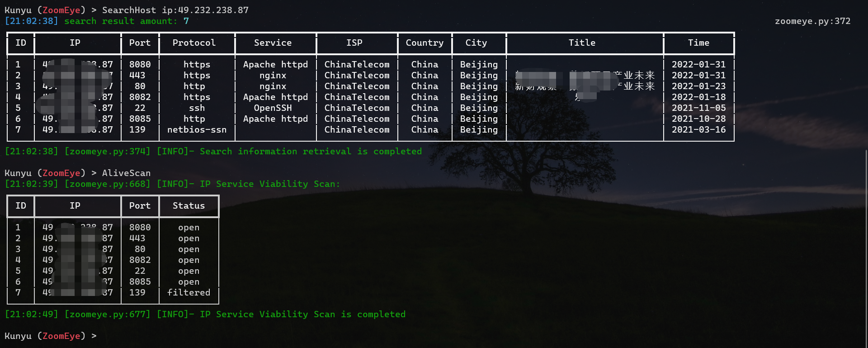Click the 'City' column header
Viewport: 868px width, 348px height.
pos(476,43)
